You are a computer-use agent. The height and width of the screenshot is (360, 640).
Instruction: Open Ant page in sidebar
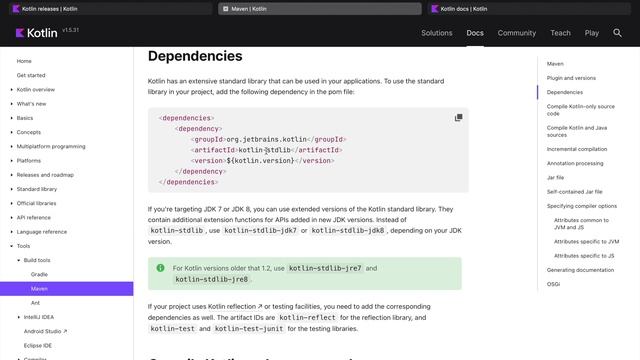[36, 303]
